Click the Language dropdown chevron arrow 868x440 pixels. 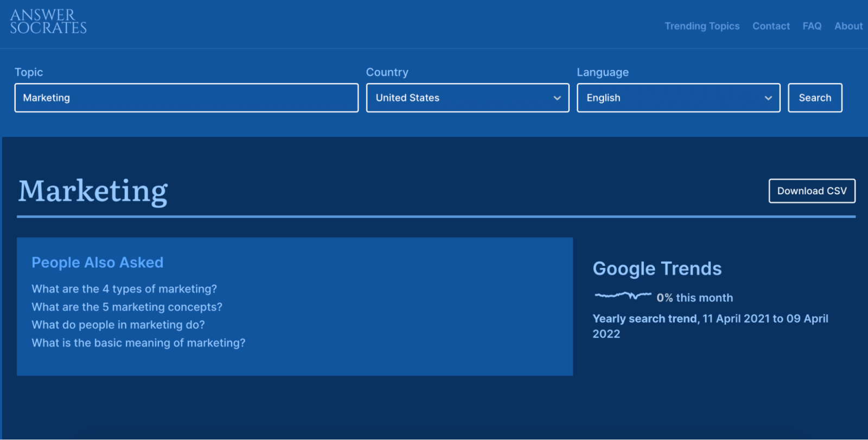pyautogui.click(x=768, y=98)
